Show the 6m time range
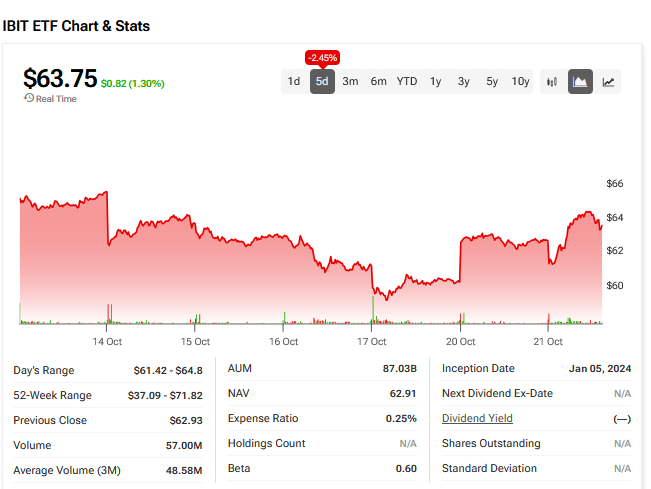 click(x=378, y=82)
